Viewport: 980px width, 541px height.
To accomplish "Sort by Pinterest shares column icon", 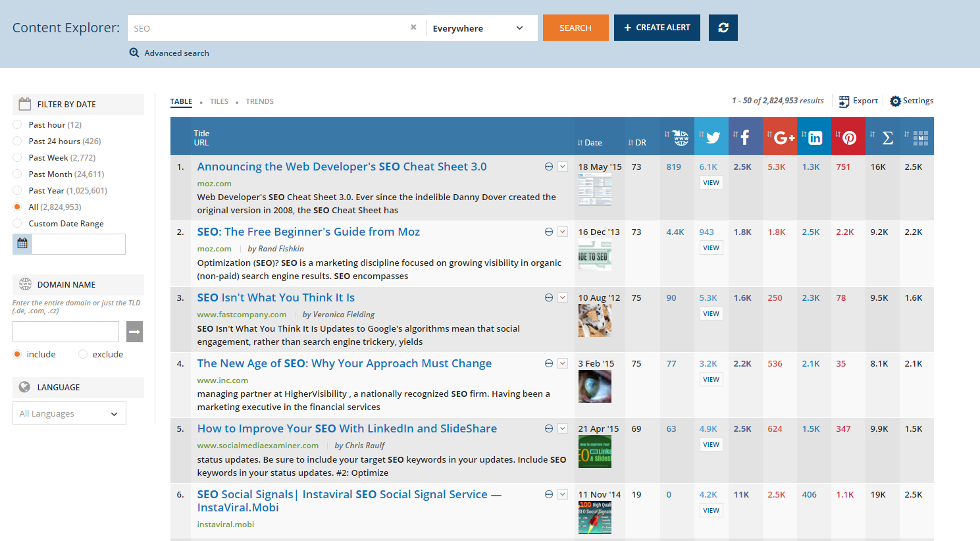I will (x=848, y=137).
